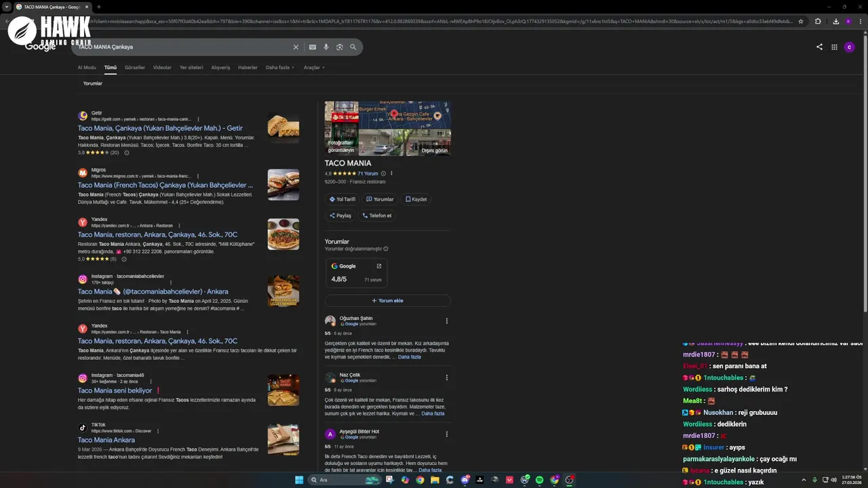The image size is (868, 488).
Task: Search by image with Google Lens icon
Action: pos(340,47)
